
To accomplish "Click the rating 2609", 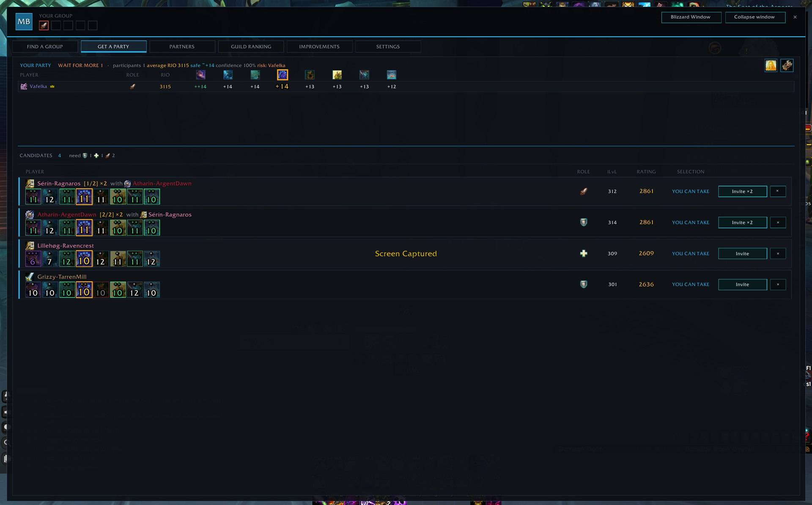I will coord(646,253).
